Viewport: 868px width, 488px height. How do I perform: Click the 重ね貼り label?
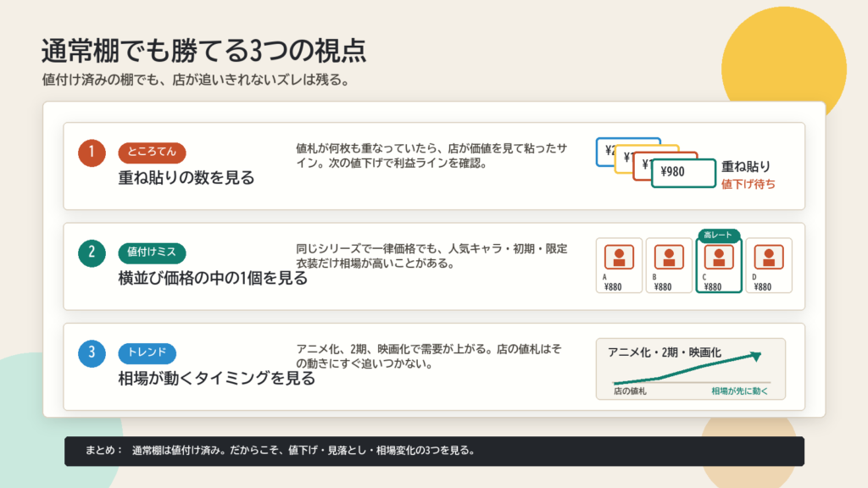click(746, 167)
